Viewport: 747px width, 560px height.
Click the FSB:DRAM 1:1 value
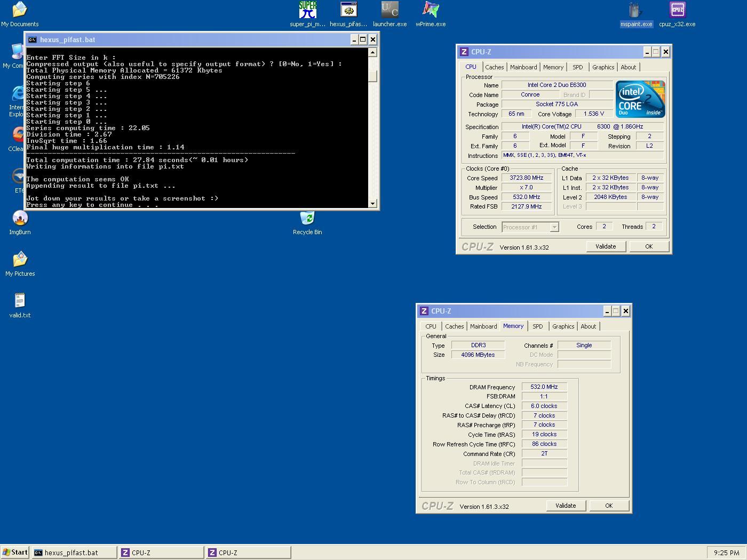point(544,397)
